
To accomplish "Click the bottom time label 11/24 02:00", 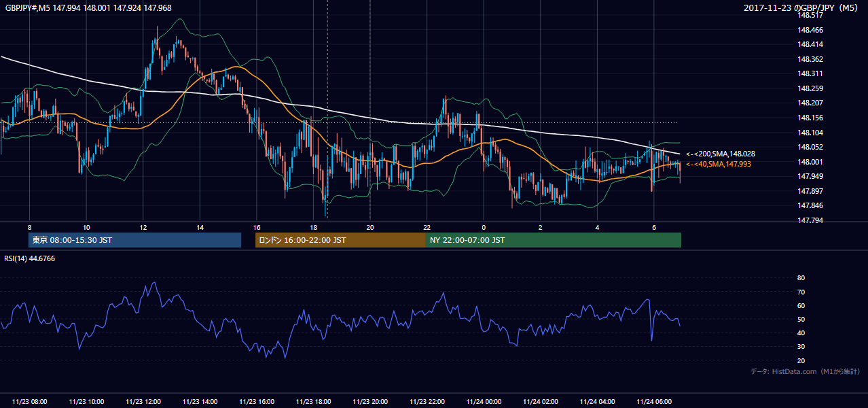I will (x=541, y=402).
